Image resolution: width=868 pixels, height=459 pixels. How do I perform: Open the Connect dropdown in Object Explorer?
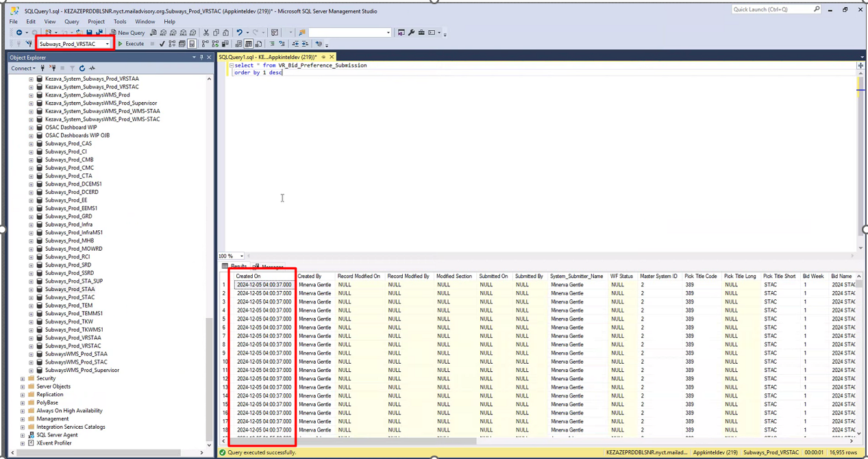(23, 68)
